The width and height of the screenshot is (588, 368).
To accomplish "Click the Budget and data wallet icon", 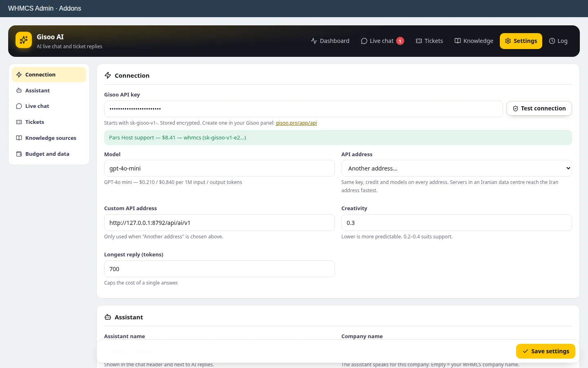I will 19,154.
